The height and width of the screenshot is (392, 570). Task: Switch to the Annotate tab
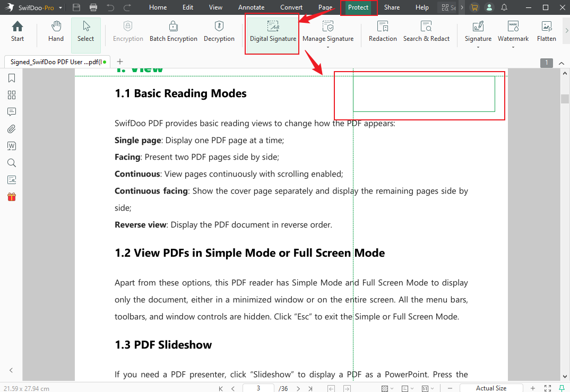(x=251, y=7)
